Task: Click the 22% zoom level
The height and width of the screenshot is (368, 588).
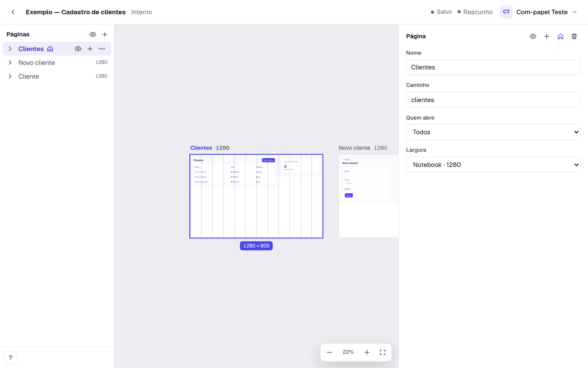Action: 348,352
